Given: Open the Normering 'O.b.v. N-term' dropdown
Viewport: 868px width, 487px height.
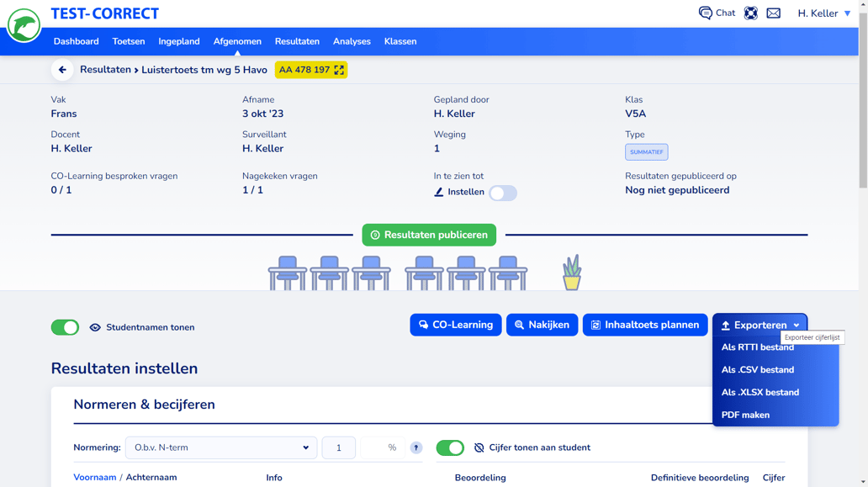Looking at the screenshot, I should click(220, 447).
